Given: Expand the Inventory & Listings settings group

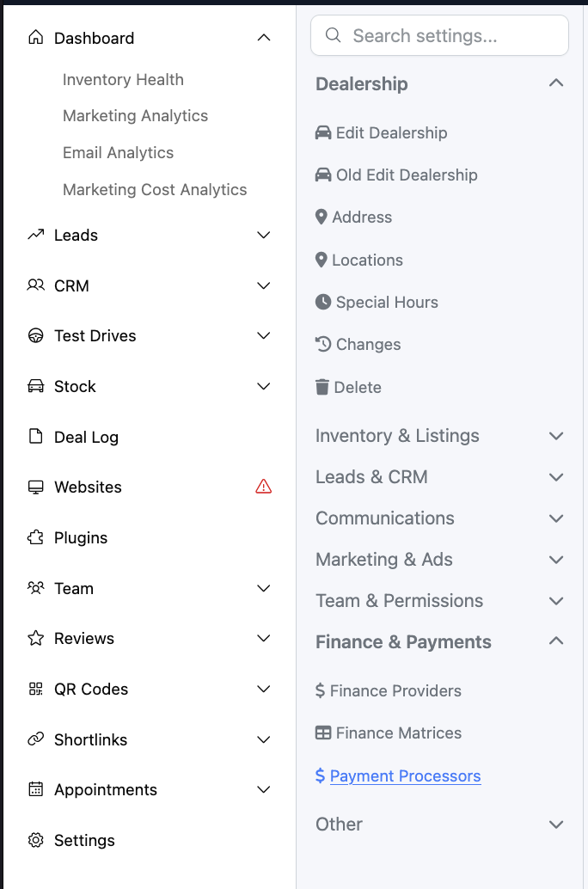Looking at the screenshot, I should (x=556, y=436).
